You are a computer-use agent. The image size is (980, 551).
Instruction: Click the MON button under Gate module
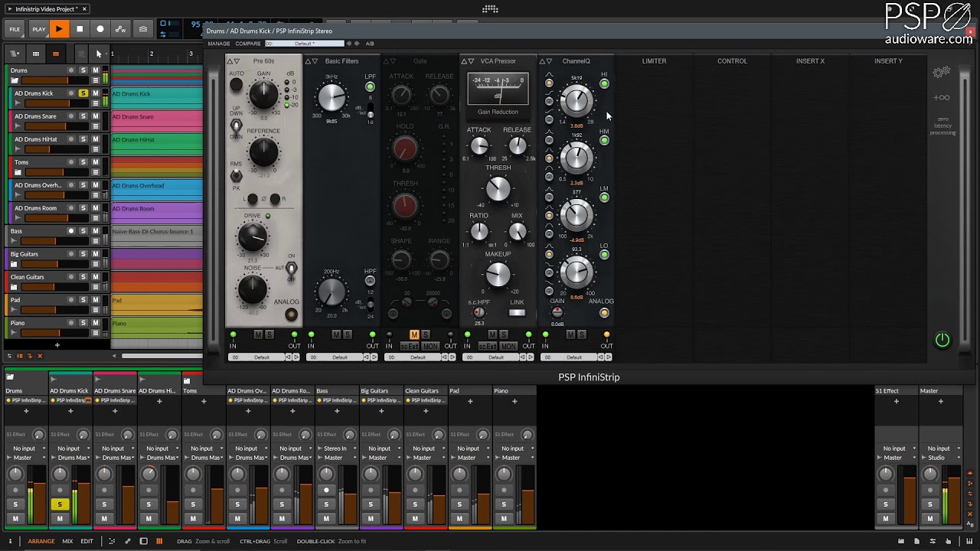coord(430,347)
